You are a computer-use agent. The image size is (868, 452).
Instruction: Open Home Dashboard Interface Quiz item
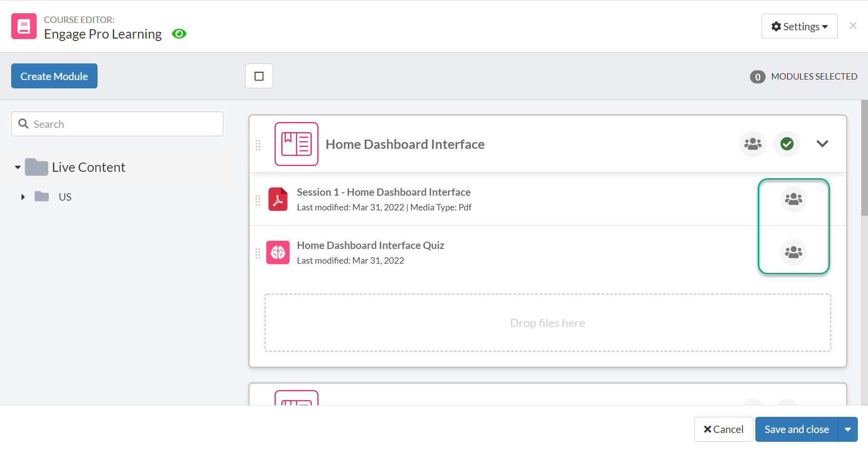click(371, 246)
